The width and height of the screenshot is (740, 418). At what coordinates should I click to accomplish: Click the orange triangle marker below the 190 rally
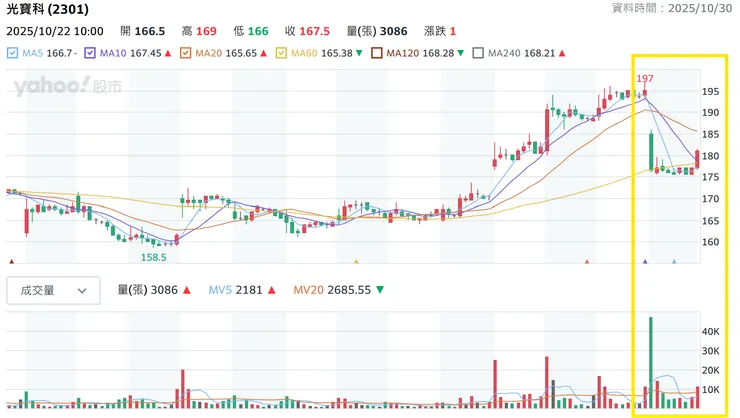click(x=587, y=261)
